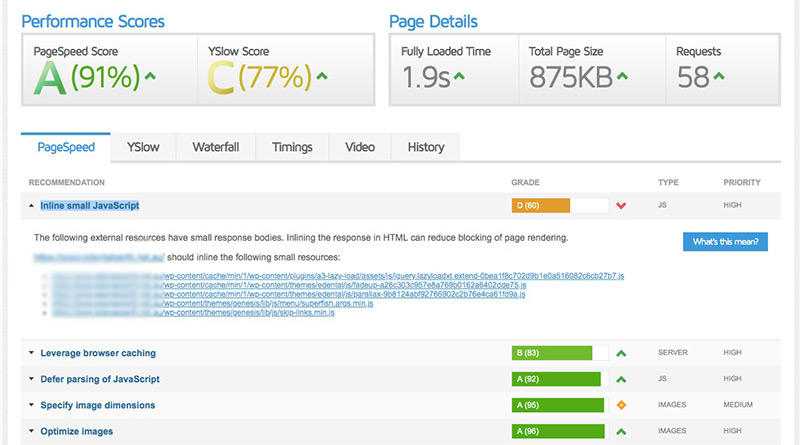
Task: Open the Optimize images link
Action: tap(77, 431)
